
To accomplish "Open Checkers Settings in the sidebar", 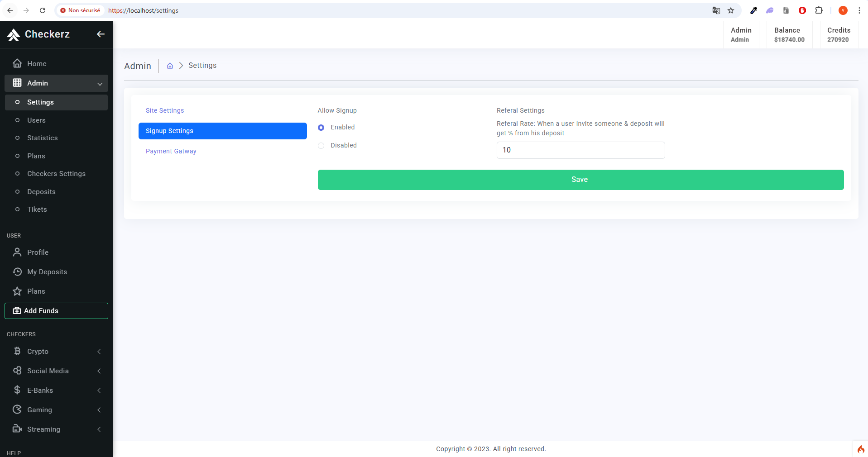I will coord(56,174).
